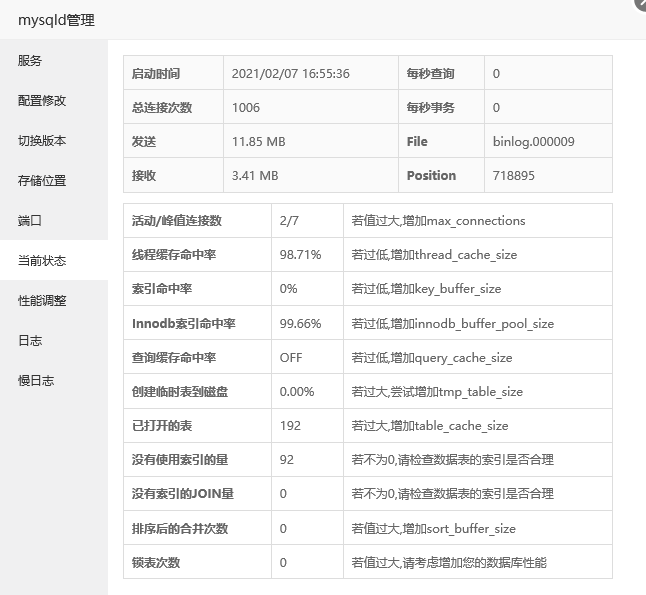Select the OFF query cache value
This screenshot has height=595, width=646.
tap(291, 358)
